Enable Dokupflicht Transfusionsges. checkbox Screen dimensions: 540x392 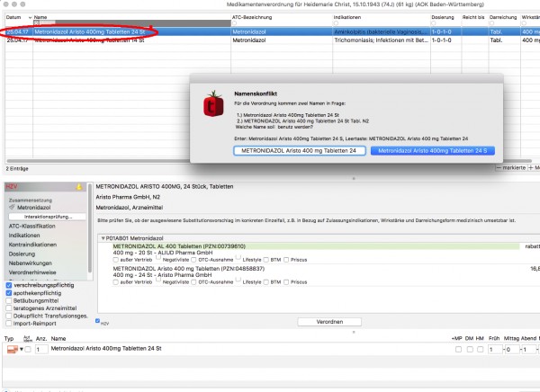click(9, 316)
